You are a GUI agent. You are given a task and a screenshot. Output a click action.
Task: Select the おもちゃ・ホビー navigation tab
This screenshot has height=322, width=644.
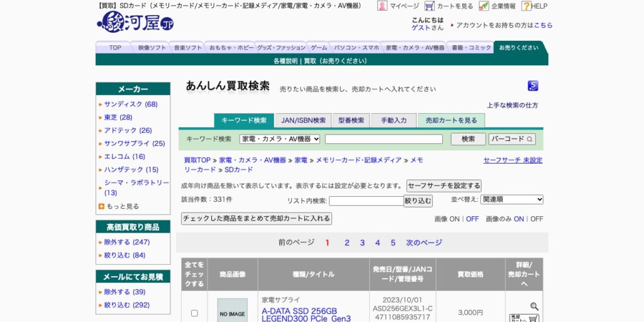231,48
